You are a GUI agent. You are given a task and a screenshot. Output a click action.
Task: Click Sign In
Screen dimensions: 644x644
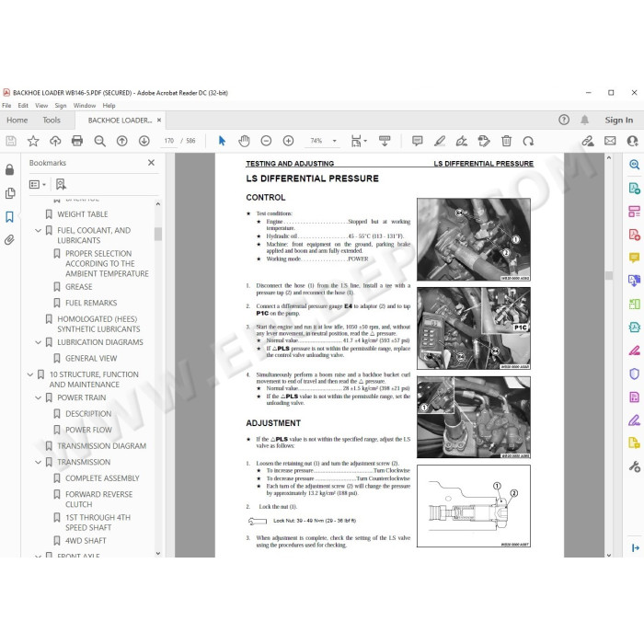pos(618,120)
